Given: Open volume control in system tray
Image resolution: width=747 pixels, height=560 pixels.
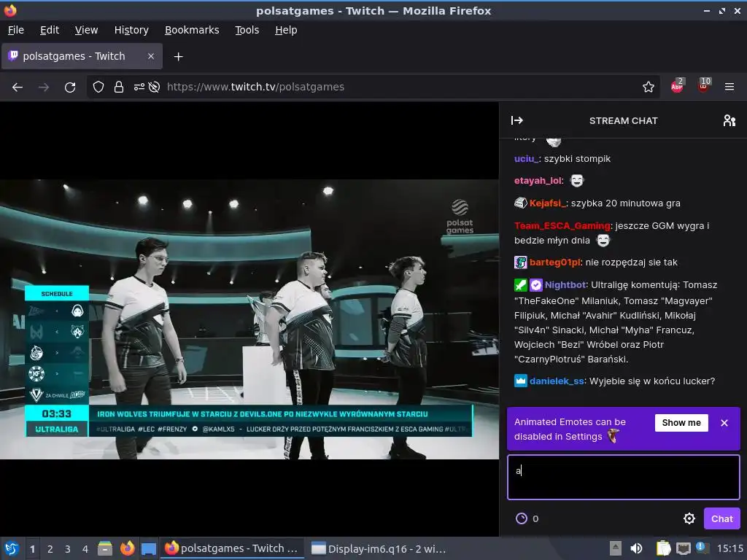Looking at the screenshot, I should pos(636,548).
